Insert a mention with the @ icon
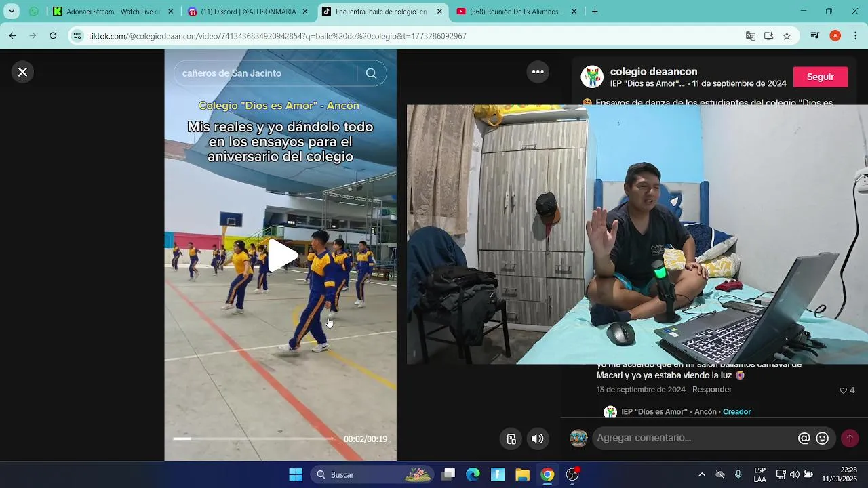This screenshot has width=868, height=488. click(804, 439)
